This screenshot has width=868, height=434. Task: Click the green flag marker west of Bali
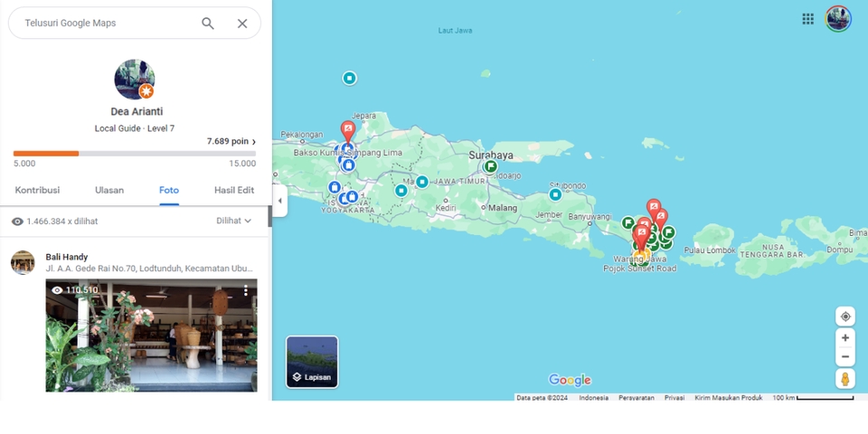click(627, 222)
